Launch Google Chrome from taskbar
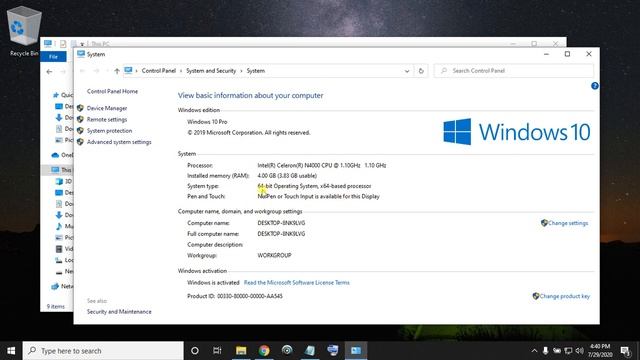Viewport: 640px width, 360px height. coord(264,351)
